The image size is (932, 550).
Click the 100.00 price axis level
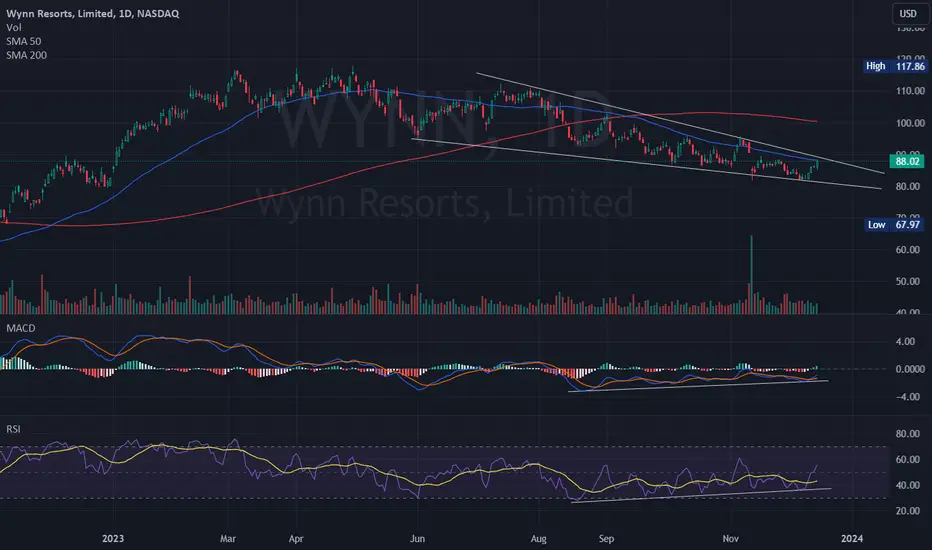(x=910, y=123)
